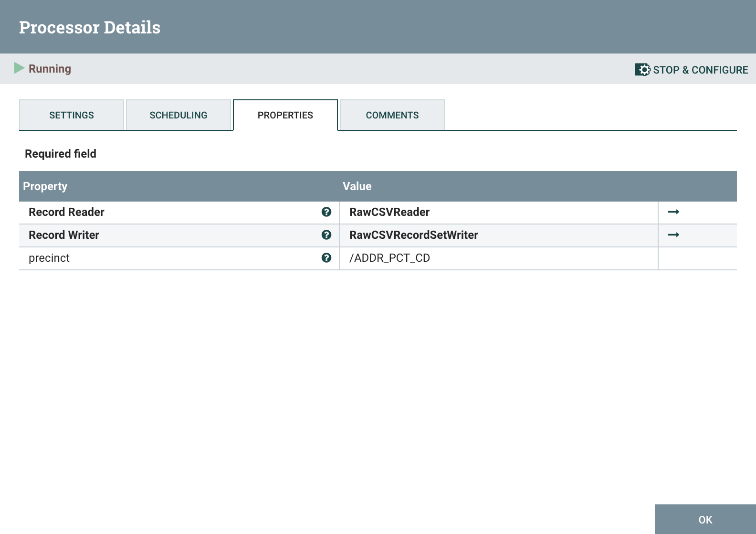Switch to the Scheduling tab
The height and width of the screenshot is (534, 756).
[x=178, y=115]
